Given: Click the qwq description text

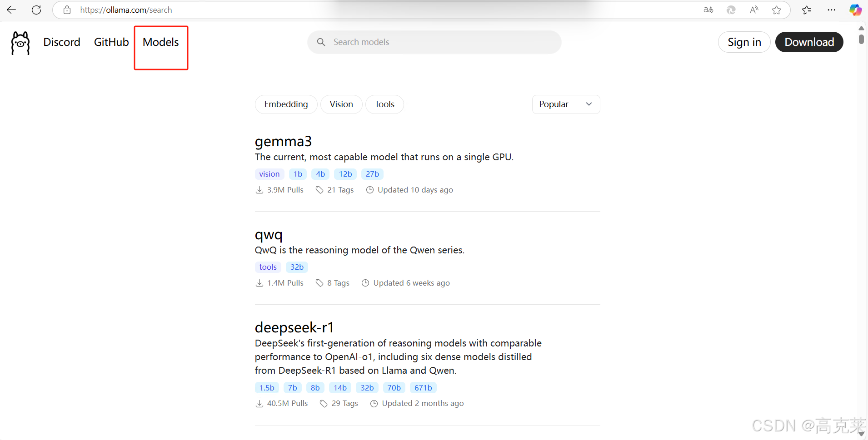Looking at the screenshot, I should pos(359,250).
